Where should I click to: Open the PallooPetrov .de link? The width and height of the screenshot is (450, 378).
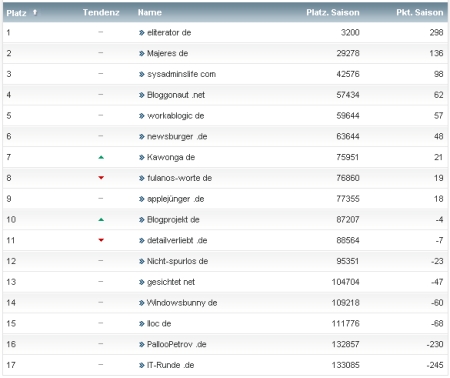tap(177, 344)
